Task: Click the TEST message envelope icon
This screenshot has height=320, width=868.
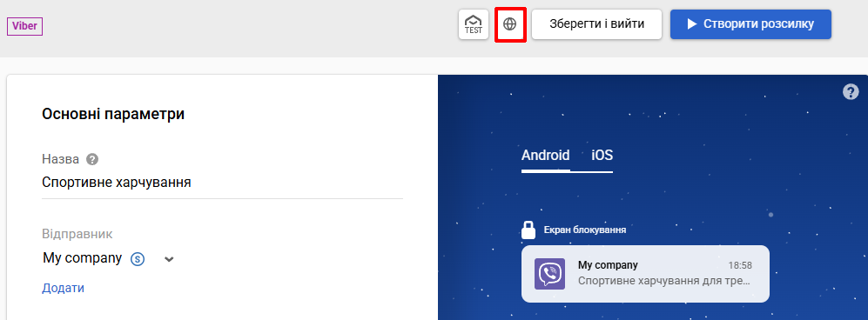Action: 474,24
